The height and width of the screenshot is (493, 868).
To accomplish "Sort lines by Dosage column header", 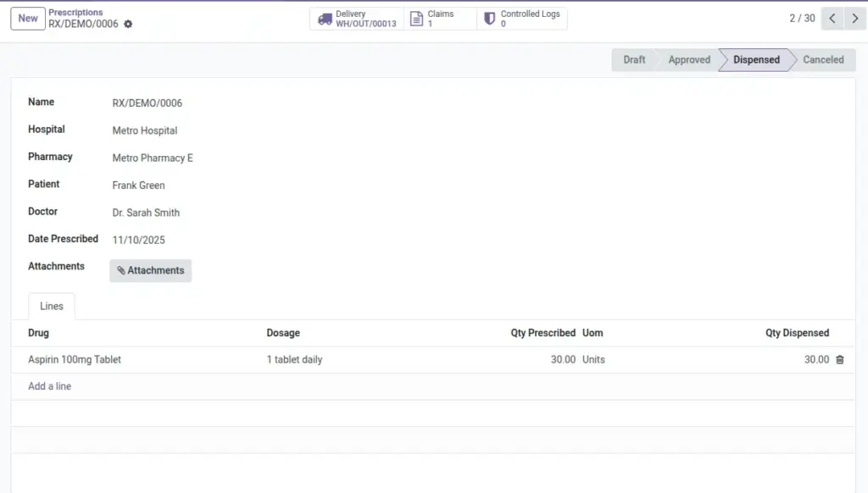I will (x=283, y=333).
